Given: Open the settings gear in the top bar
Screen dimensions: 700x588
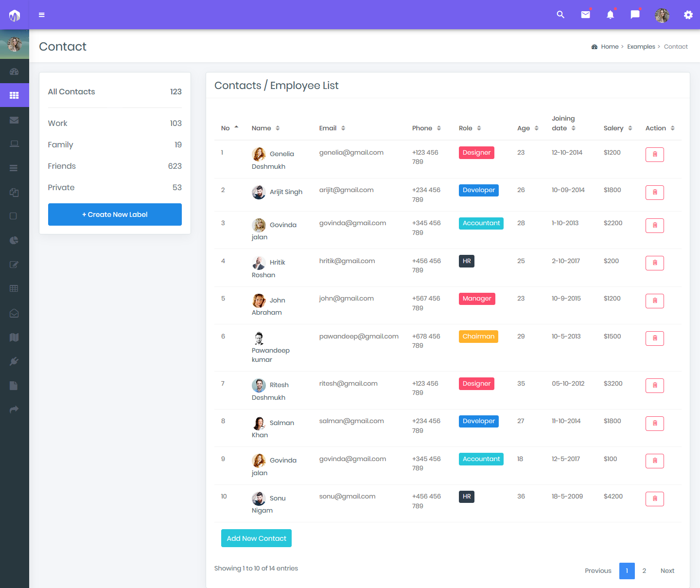Looking at the screenshot, I should point(688,15).
